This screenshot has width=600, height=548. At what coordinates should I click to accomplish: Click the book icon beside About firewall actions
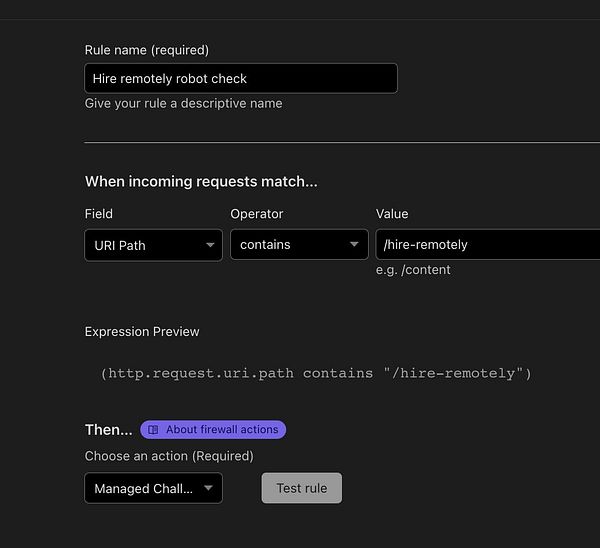pos(153,430)
